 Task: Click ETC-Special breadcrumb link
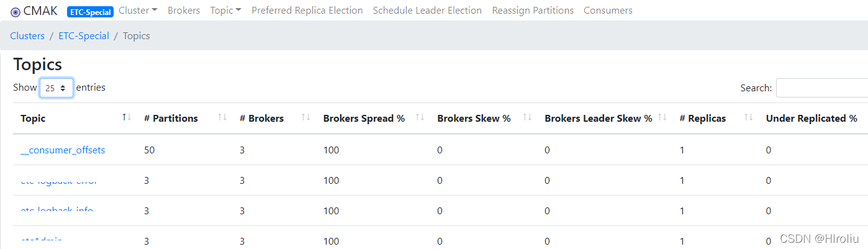pos(84,36)
